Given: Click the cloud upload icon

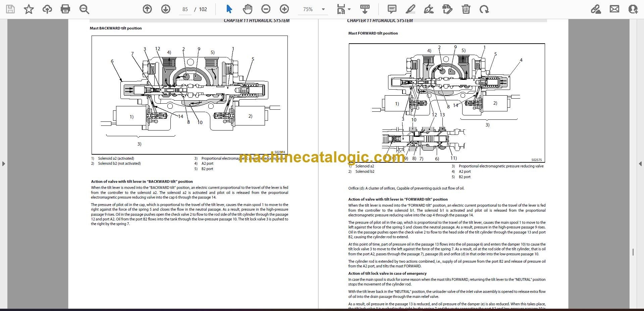Looking at the screenshot, I should 47,9.
